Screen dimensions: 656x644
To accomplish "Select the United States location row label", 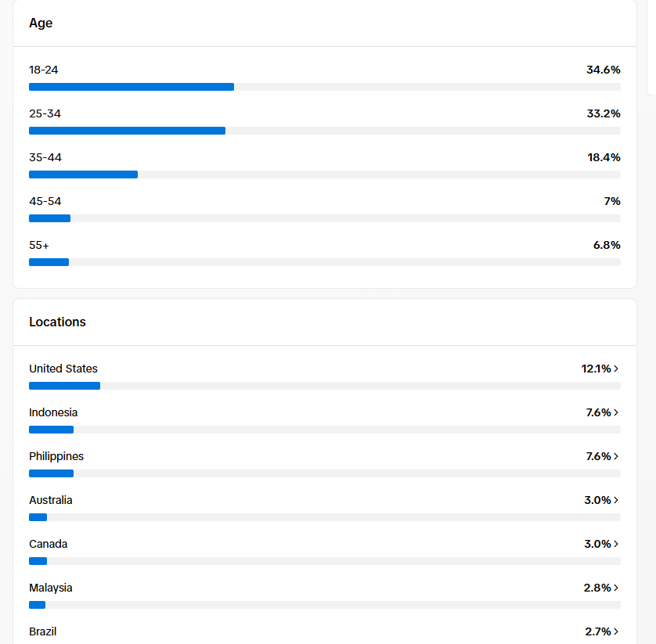I will pyautogui.click(x=63, y=369).
